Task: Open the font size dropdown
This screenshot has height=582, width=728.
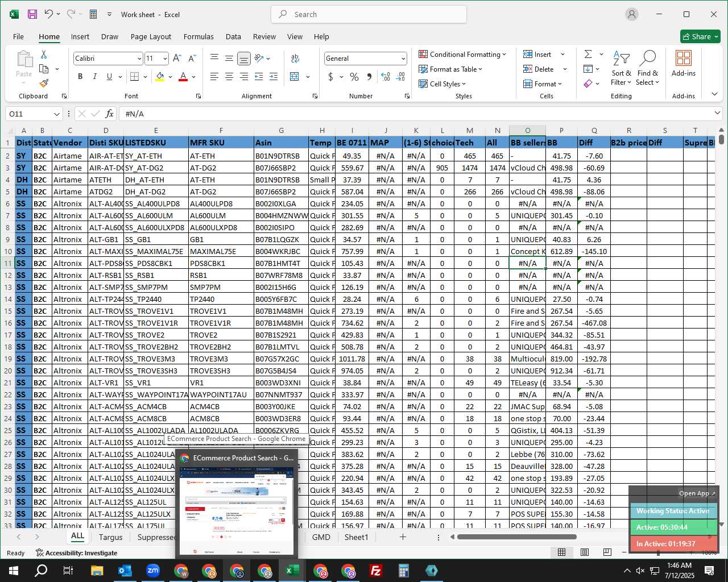Action: click(x=165, y=59)
